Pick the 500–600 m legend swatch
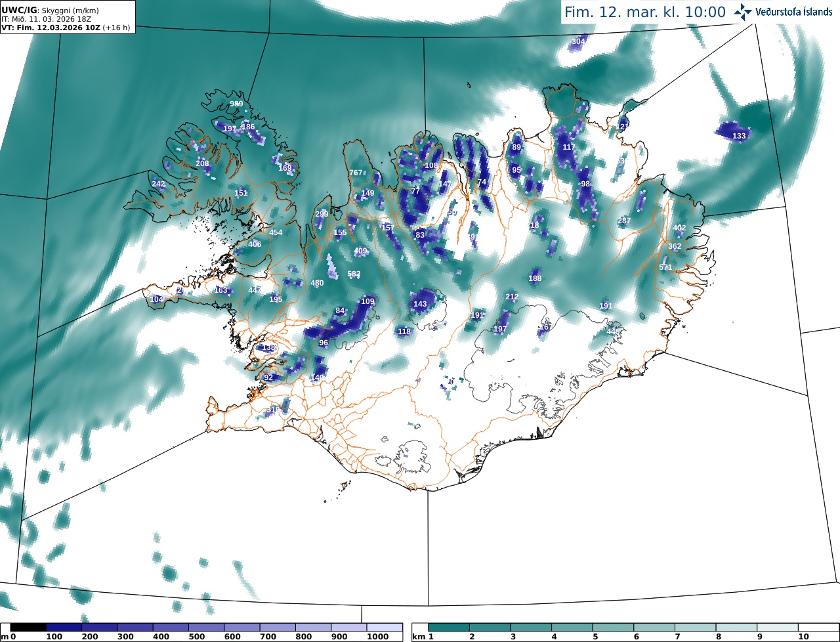840x642 pixels. [x=206, y=628]
